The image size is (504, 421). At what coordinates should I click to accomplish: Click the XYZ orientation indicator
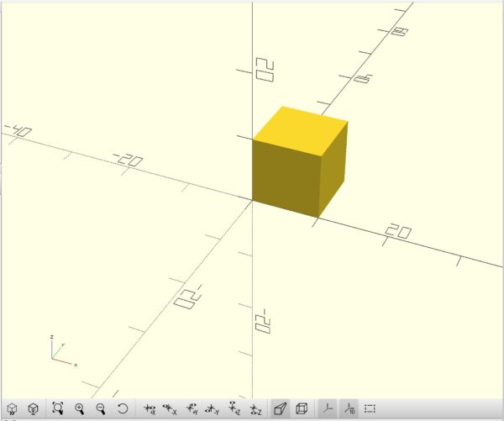63,351
